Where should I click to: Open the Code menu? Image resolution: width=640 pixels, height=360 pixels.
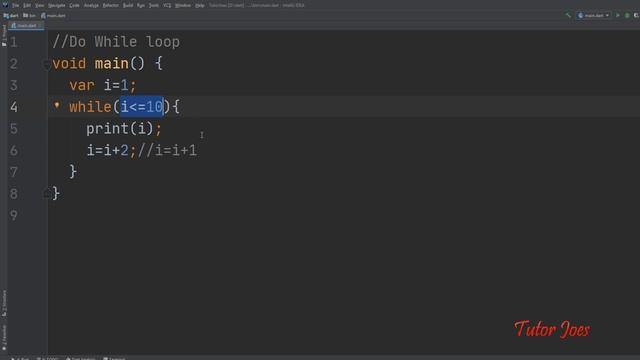pyautogui.click(x=74, y=5)
